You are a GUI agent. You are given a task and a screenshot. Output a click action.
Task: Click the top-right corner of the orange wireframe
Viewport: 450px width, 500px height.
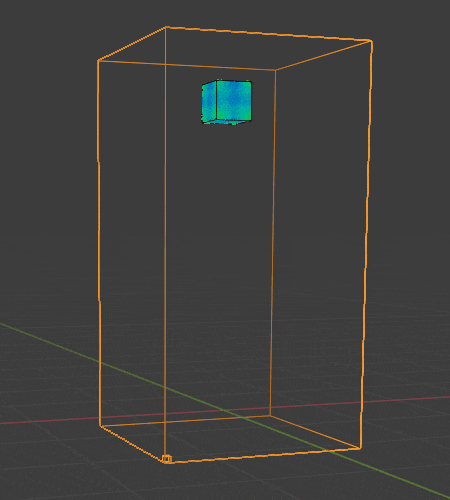point(371,41)
